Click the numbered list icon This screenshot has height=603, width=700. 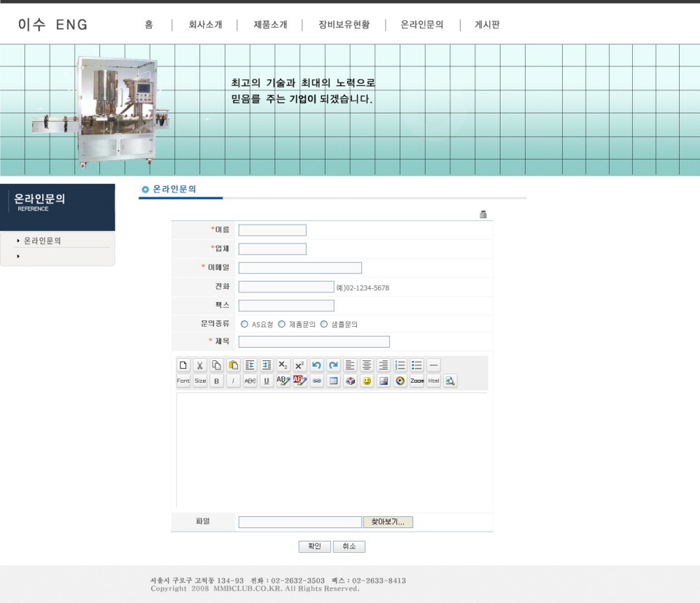(x=400, y=365)
